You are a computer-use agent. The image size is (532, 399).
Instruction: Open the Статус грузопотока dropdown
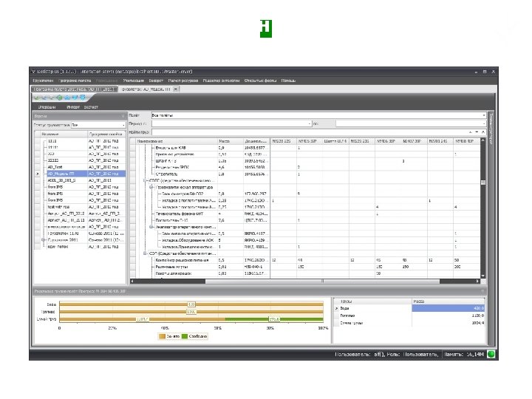click(98, 125)
